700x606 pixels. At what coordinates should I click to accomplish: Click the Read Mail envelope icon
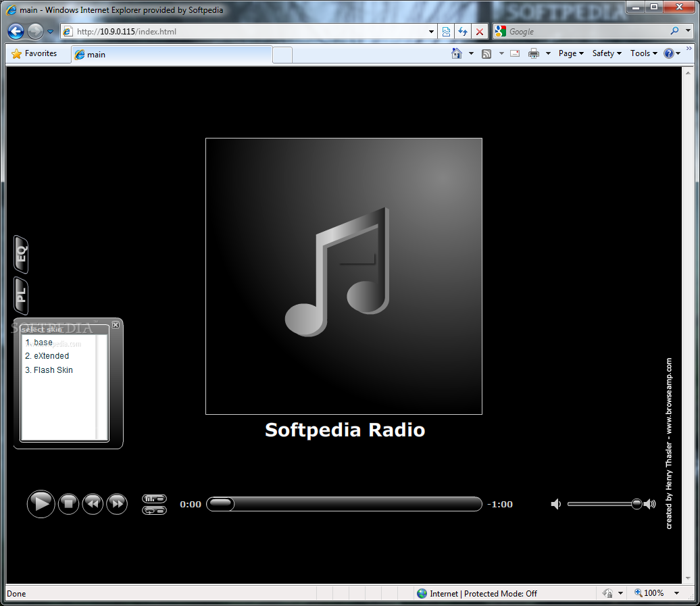(515, 53)
